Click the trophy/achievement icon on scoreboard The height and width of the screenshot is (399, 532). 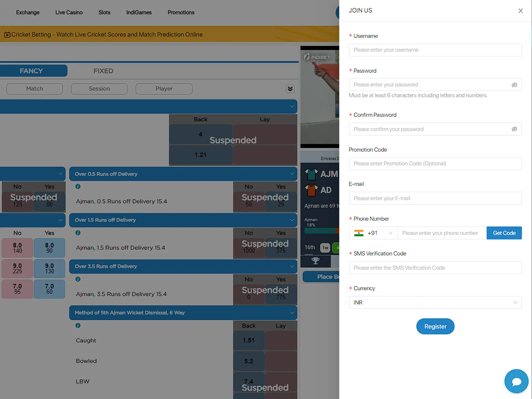(316, 261)
